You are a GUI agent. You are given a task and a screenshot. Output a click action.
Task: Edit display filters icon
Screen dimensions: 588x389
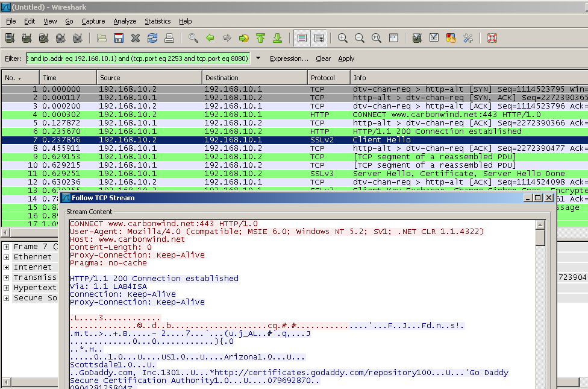click(x=434, y=38)
